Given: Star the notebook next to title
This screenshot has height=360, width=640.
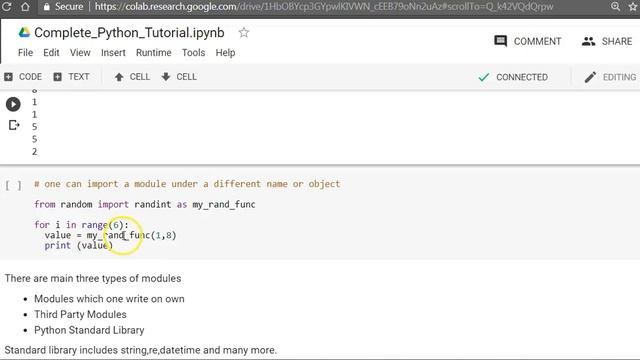Looking at the screenshot, I should tap(244, 32).
